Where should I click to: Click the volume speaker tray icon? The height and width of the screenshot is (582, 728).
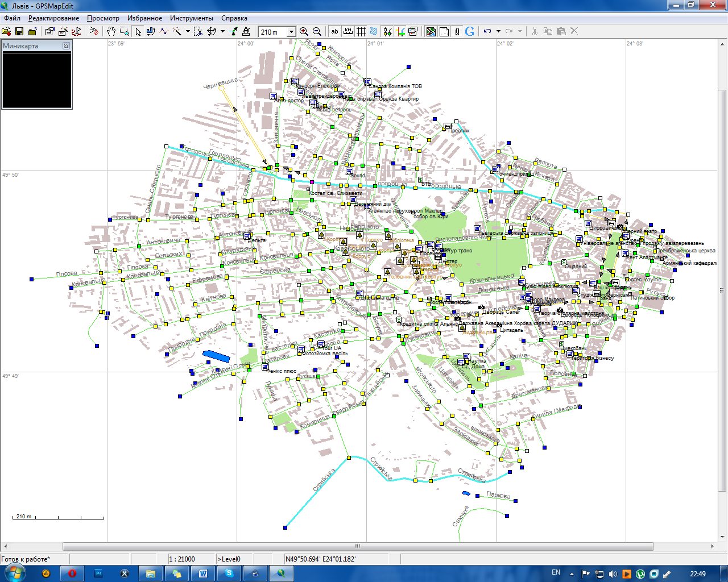point(613,573)
